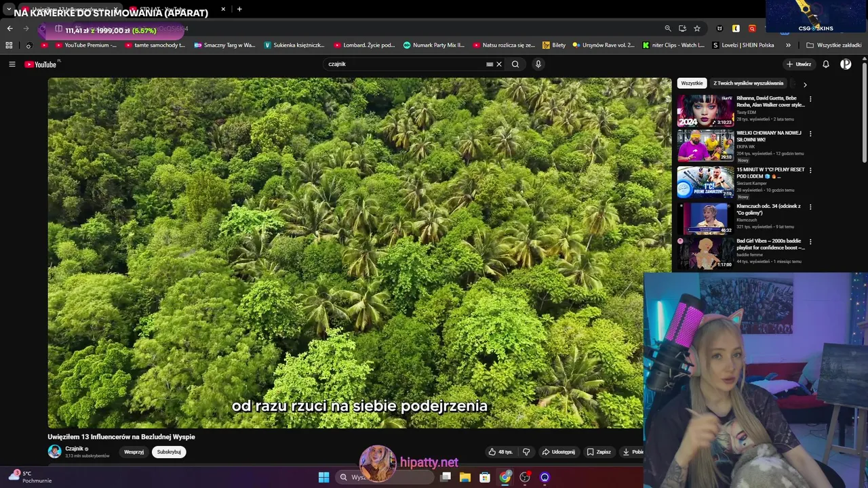Open 15 MINUT W 1°C thumbnail
This screenshot has height=488, width=868.
click(705, 182)
